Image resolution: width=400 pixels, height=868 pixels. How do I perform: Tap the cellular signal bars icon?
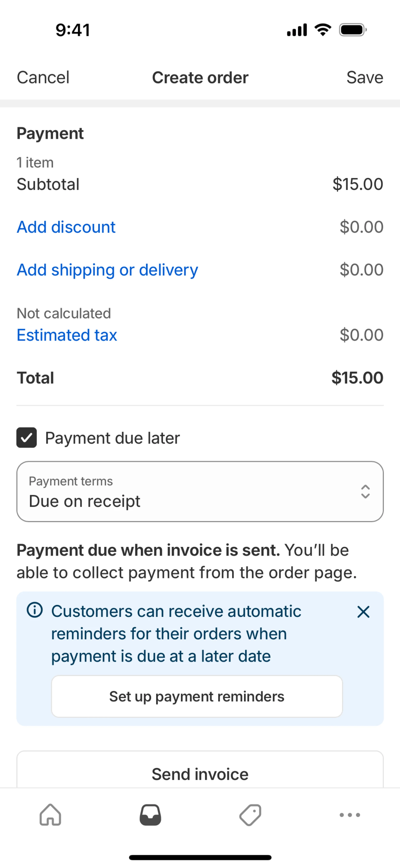[x=297, y=30]
